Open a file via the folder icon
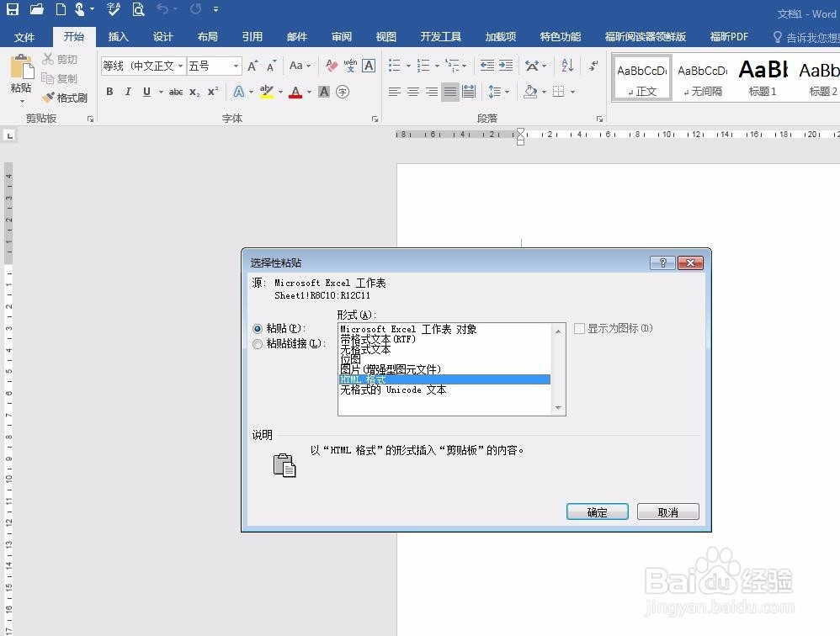Image resolution: width=840 pixels, height=636 pixels. 36,8
